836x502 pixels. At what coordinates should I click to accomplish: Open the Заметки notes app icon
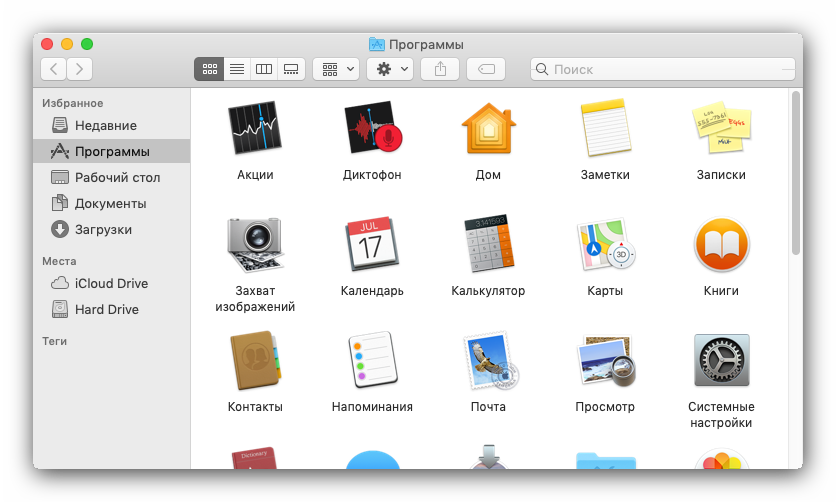pyautogui.click(x=605, y=127)
